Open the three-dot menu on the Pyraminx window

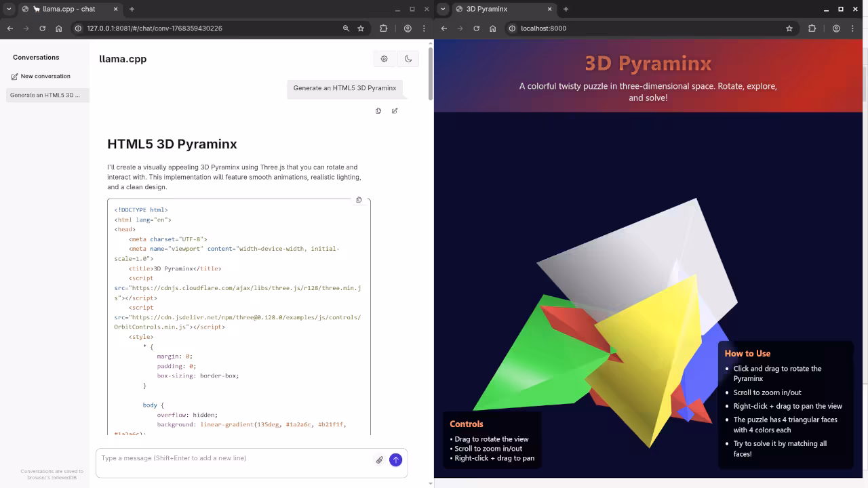tap(852, 28)
